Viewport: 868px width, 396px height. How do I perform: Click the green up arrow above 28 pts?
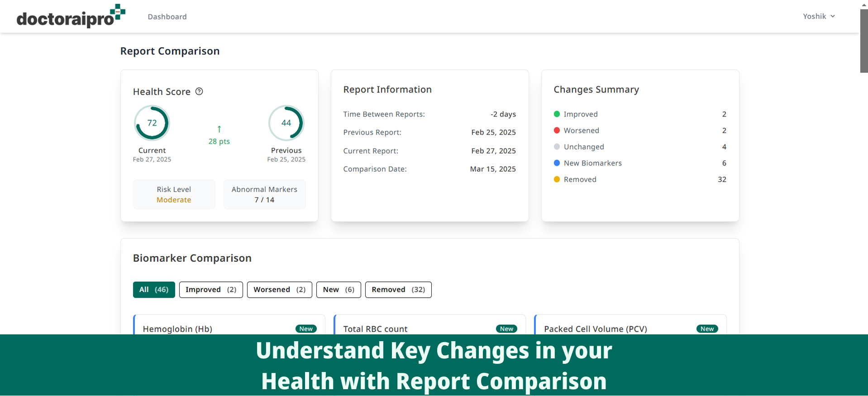tap(219, 129)
